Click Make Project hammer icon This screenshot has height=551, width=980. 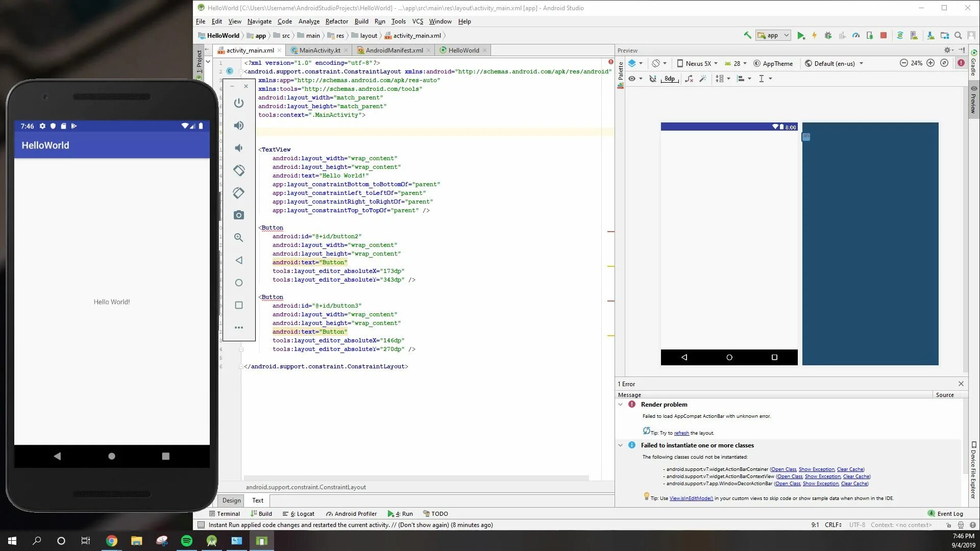tap(747, 36)
